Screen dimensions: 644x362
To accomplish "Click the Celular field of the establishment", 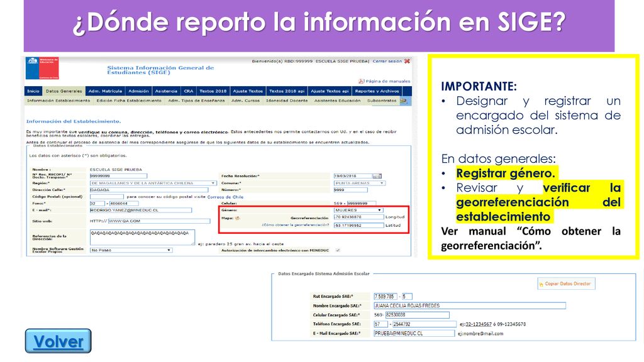I will [362, 204].
